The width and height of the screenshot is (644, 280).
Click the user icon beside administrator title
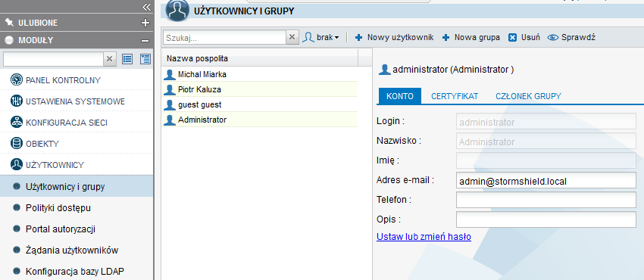pos(384,70)
